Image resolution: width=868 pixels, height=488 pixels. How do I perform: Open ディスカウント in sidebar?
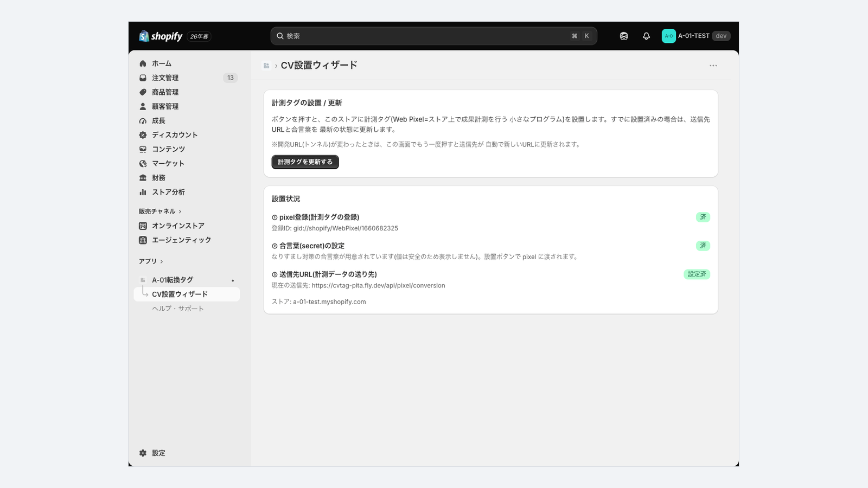(187, 135)
